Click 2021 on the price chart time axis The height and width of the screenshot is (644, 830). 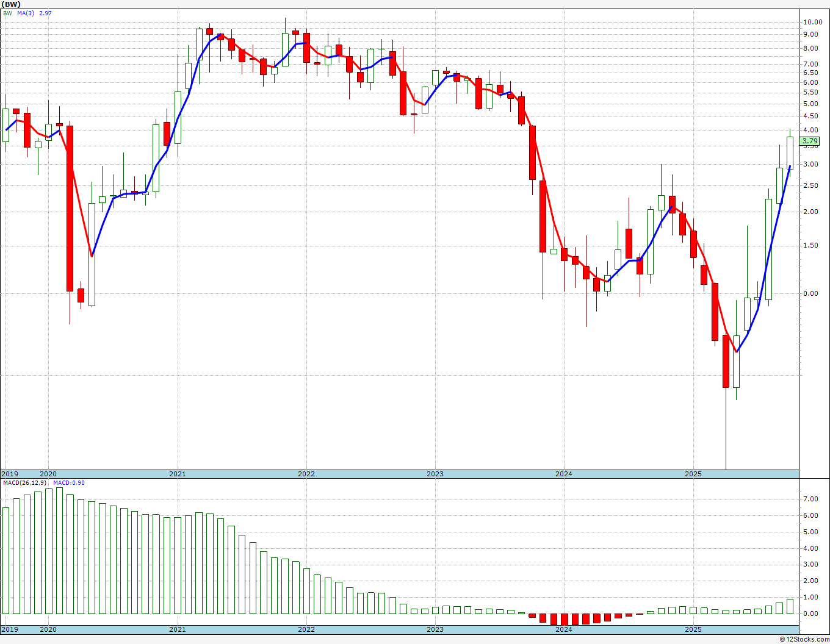(x=178, y=474)
